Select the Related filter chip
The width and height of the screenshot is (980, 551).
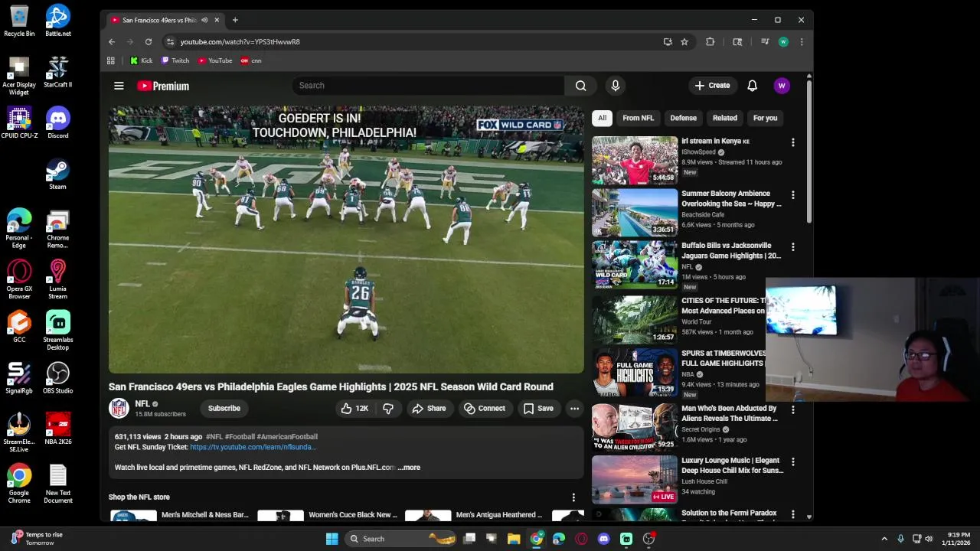point(724,118)
